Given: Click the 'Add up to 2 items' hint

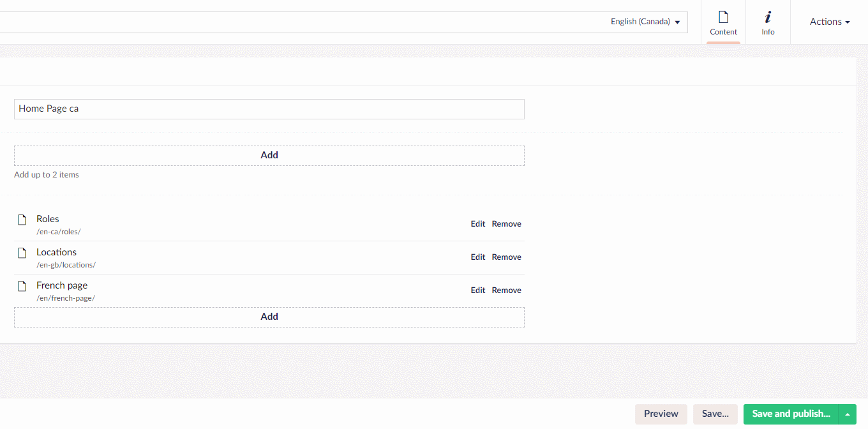Looking at the screenshot, I should pos(47,175).
